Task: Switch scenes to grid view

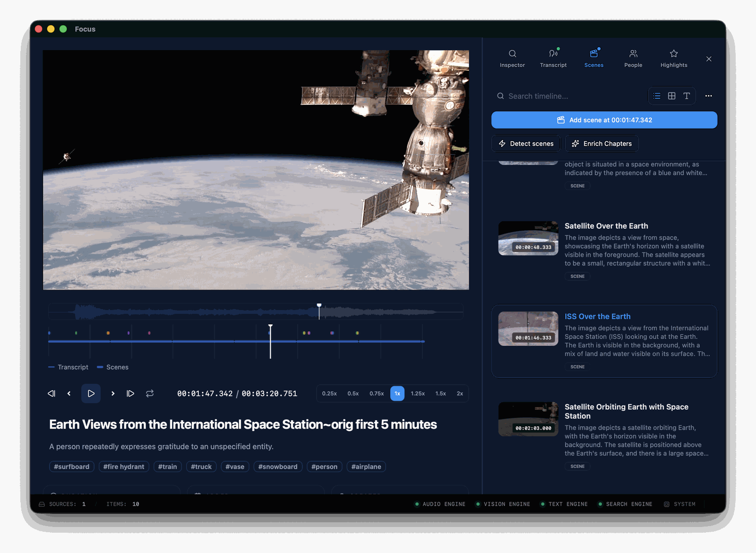Action: point(671,96)
